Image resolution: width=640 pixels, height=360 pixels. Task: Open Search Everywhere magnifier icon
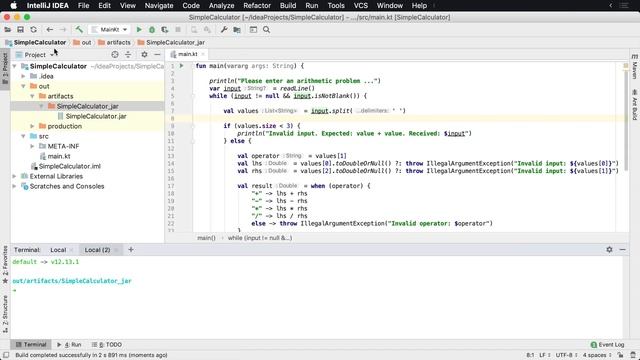(x=267, y=30)
